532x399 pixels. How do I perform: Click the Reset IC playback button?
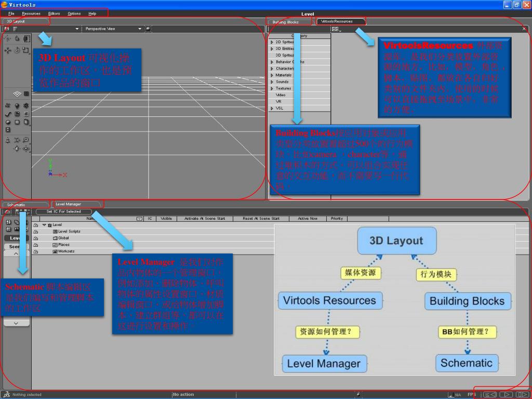click(489, 395)
